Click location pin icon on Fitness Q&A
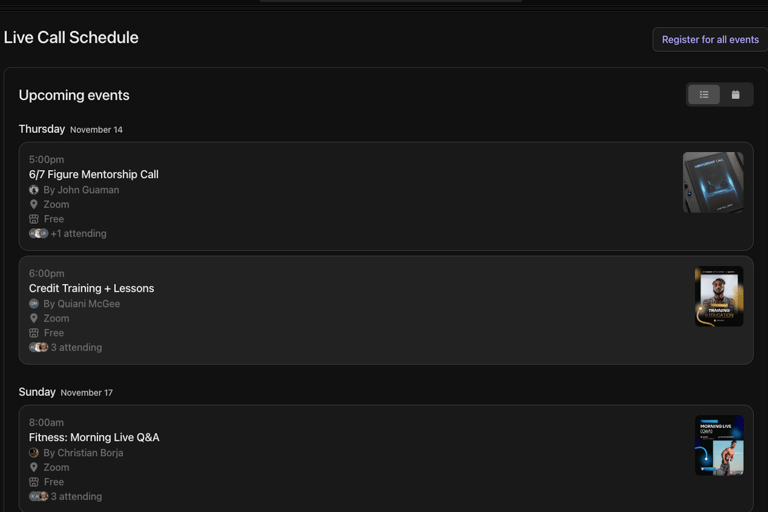This screenshot has height=512, width=768. (x=34, y=467)
